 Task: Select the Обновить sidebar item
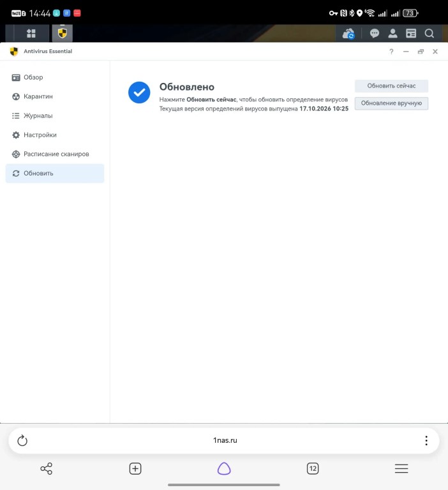coord(55,173)
